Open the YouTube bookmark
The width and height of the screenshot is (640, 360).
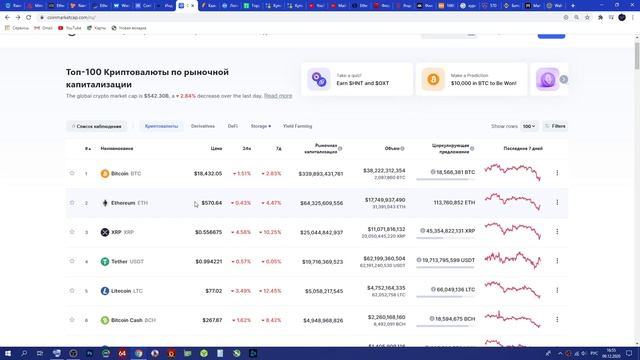point(70,28)
